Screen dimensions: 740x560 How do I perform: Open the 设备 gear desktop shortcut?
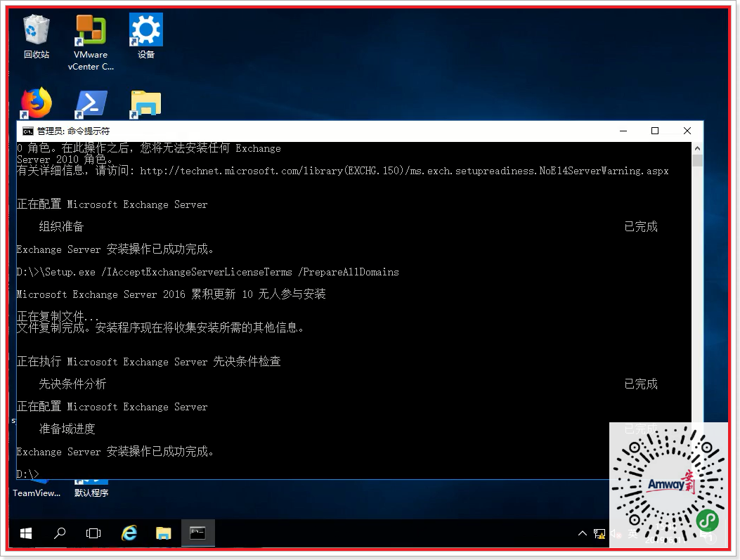[146, 37]
